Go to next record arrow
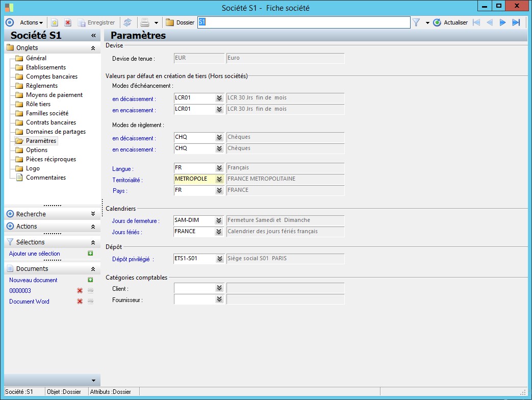The width and height of the screenshot is (532, 400). [x=502, y=22]
